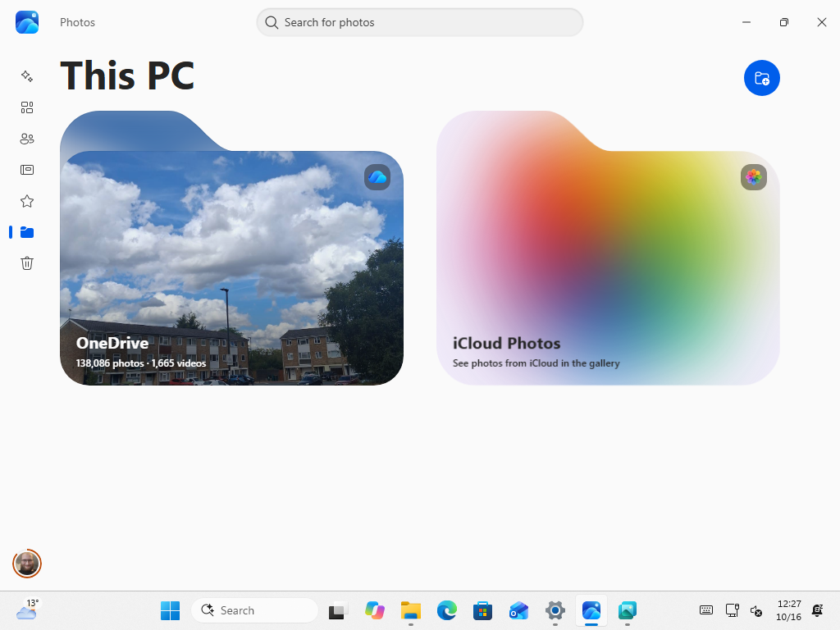This screenshot has height=630, width=840.
Task: Open the notification bell icon
Action: (818, 609)
